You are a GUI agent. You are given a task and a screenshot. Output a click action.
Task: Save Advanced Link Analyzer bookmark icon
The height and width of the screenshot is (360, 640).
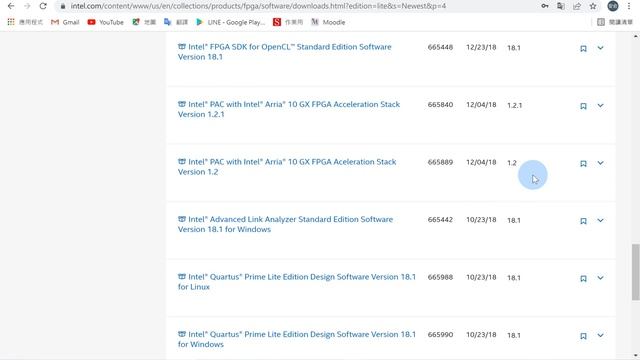point(583,221)
